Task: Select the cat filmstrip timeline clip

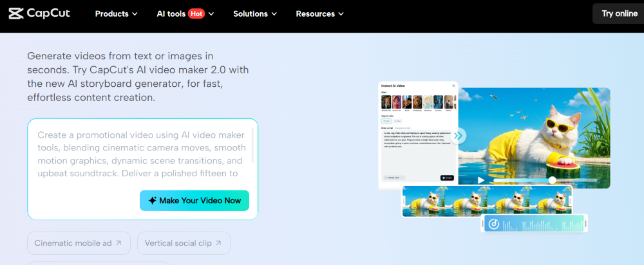Action: tap(487, 201)
